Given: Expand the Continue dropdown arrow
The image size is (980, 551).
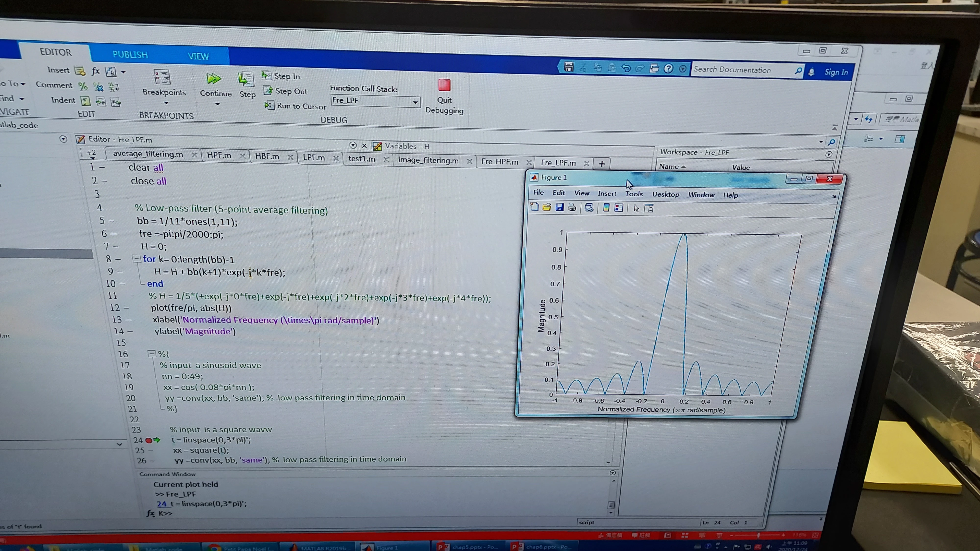Looking at the screenshot, I should (217, 104).
